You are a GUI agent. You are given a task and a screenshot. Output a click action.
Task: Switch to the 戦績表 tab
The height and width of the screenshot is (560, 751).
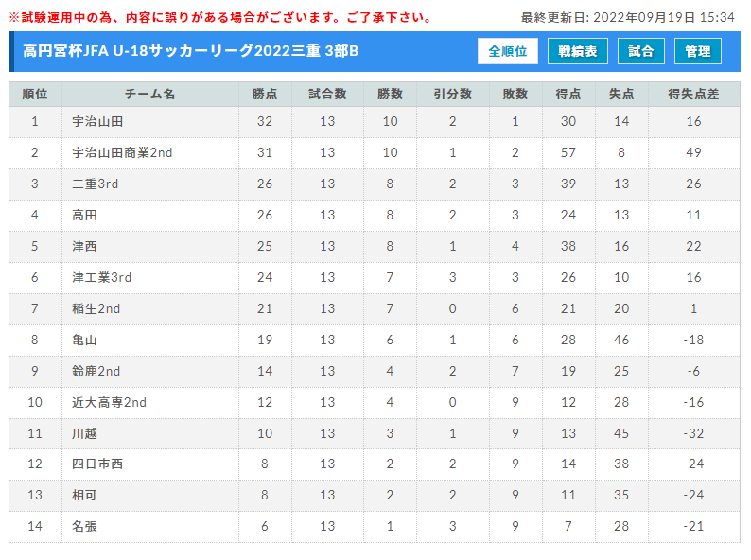(x=578, y=51)
